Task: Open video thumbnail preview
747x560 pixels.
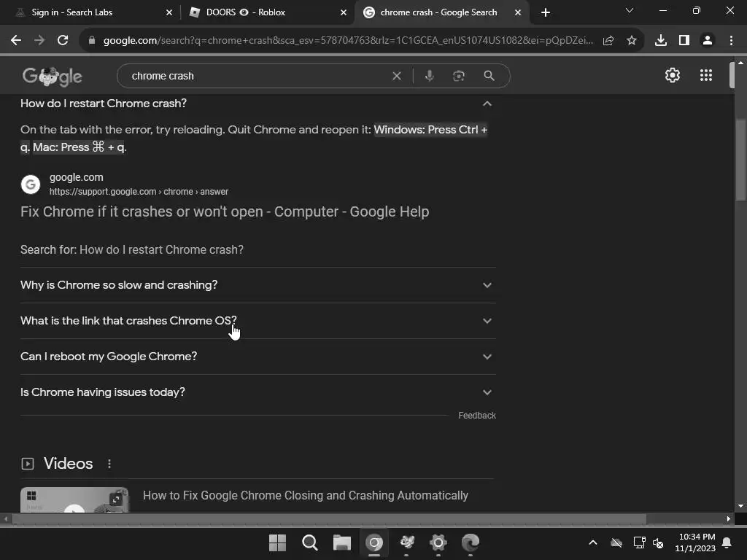Action: [74, 499]
